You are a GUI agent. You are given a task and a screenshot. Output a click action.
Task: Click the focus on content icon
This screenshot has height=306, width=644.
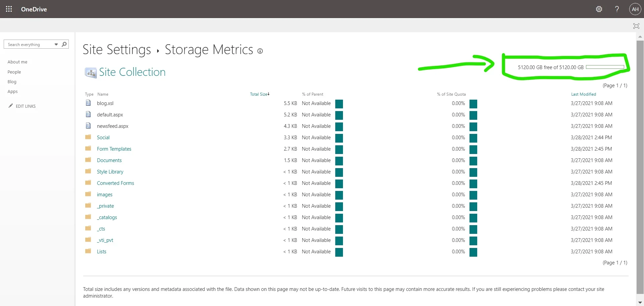pos(636,26)
